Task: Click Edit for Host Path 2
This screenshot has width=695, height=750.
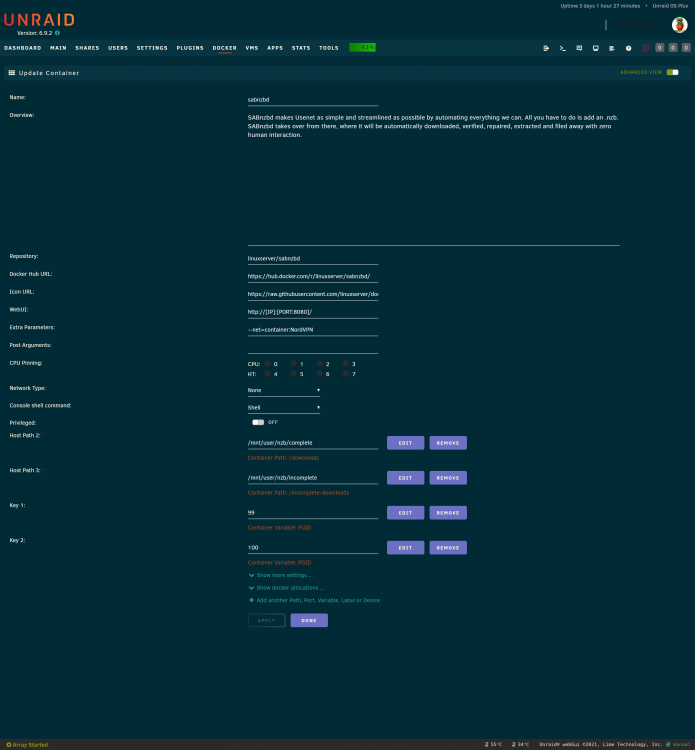Action: click(x=406, y=443)
